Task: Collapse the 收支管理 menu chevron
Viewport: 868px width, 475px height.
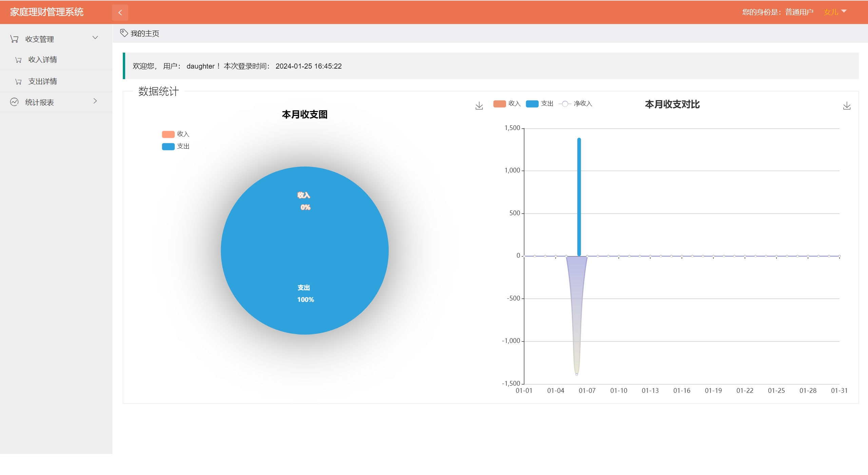Action: click(x=95, y=38)
